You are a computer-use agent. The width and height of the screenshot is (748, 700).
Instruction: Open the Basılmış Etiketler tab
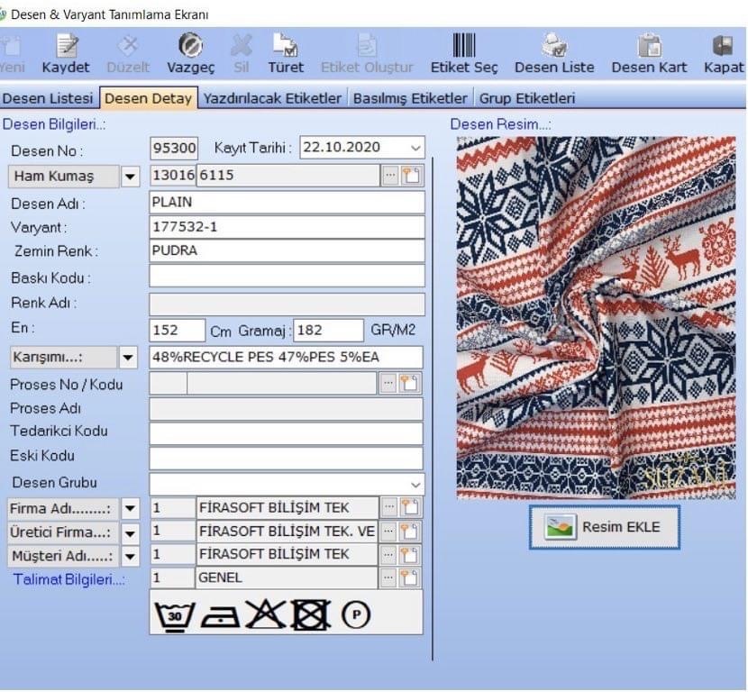(x=410, y=98)
